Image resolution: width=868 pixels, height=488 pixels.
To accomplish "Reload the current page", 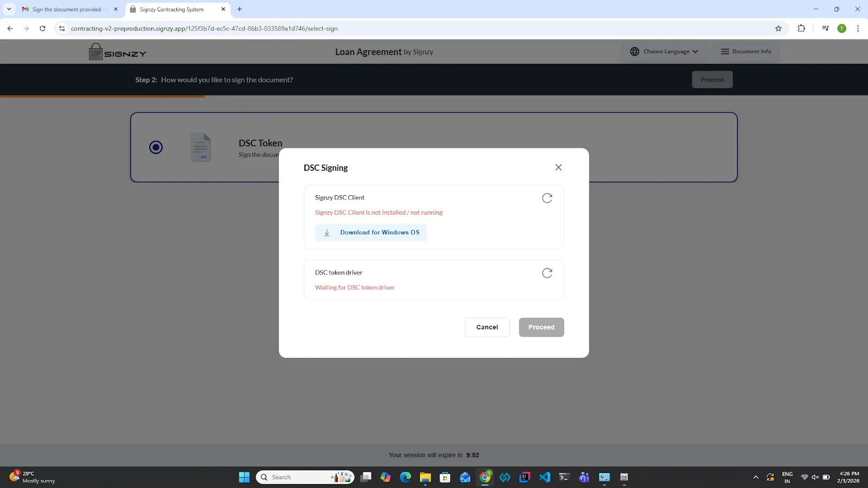I will (x=42, y=29).
